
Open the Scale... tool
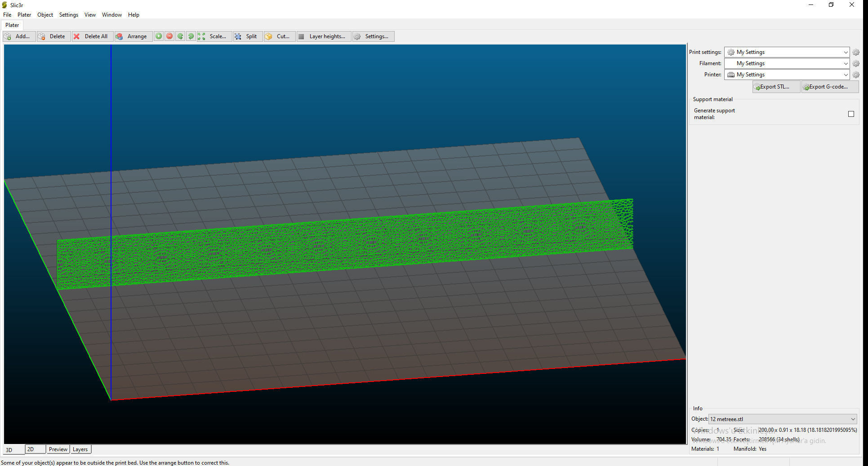(214, 36)
